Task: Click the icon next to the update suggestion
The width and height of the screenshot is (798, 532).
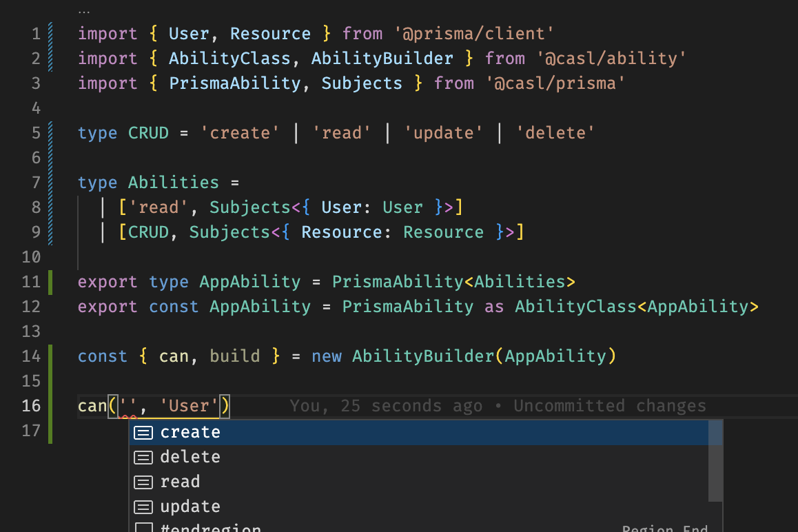Action: click(x=143, y=507)
